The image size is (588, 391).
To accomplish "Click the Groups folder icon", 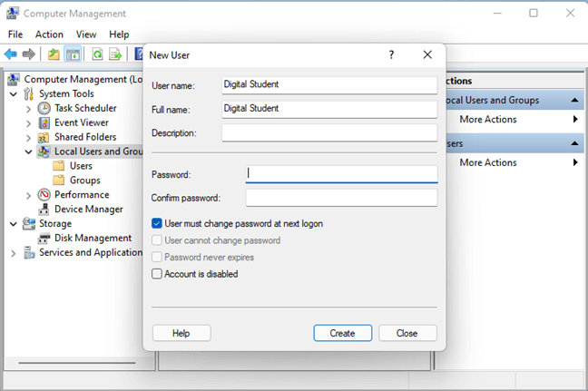I will click(x=59, y=181).
